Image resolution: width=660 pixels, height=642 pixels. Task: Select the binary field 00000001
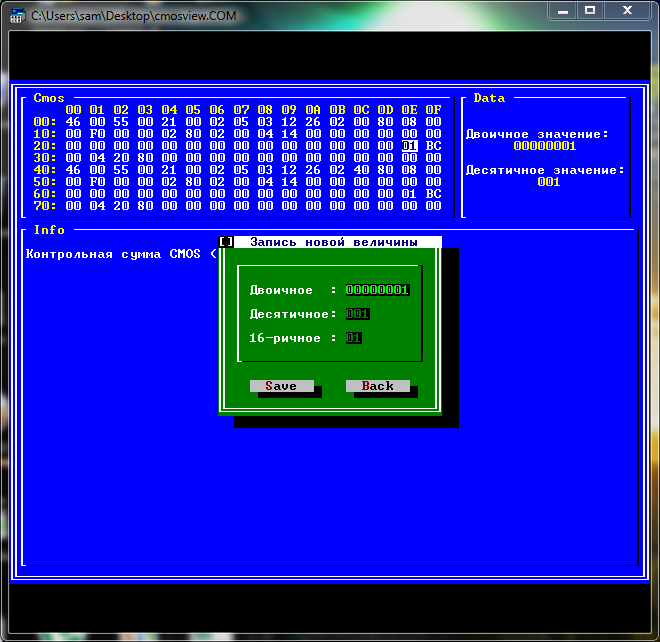[377, 290]
